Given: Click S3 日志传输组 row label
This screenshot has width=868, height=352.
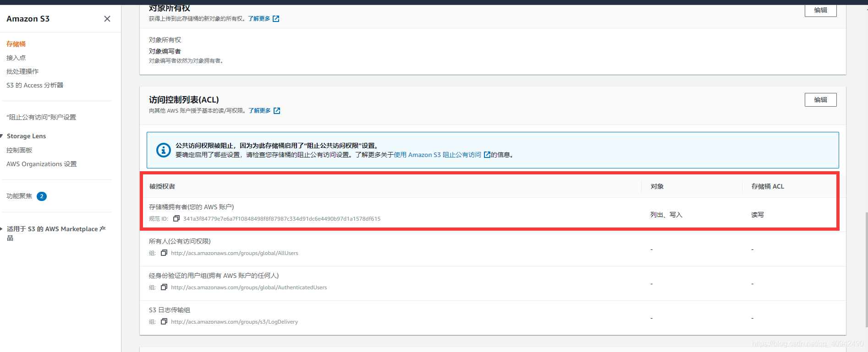Looking at the screenshot, I should 170,310.
